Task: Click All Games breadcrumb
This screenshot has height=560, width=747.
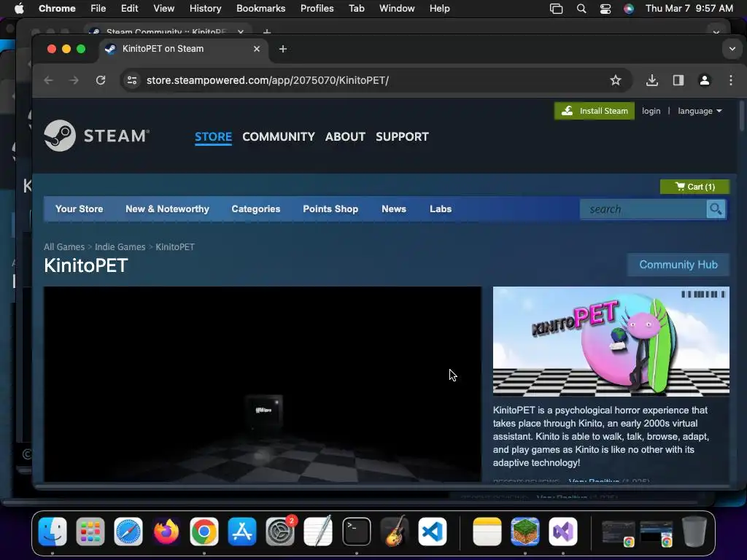Action: coord(64,246)
